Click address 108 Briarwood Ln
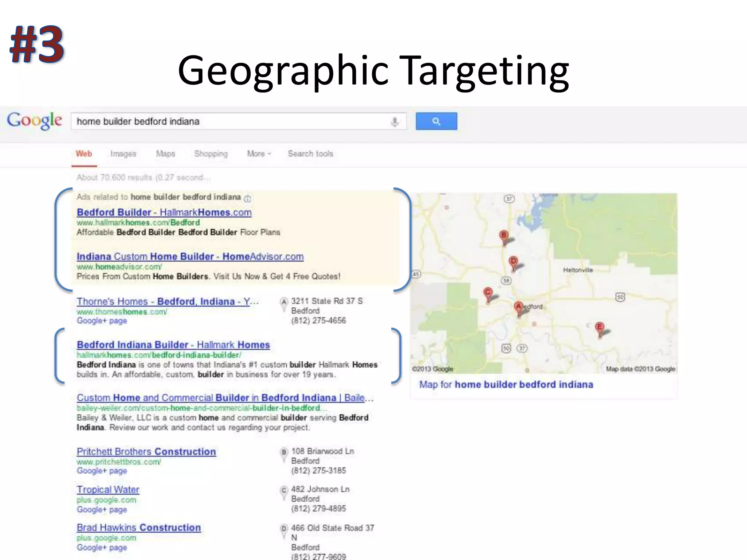The height and width of the screenshot is (560, 747). [x=322, y=451]
